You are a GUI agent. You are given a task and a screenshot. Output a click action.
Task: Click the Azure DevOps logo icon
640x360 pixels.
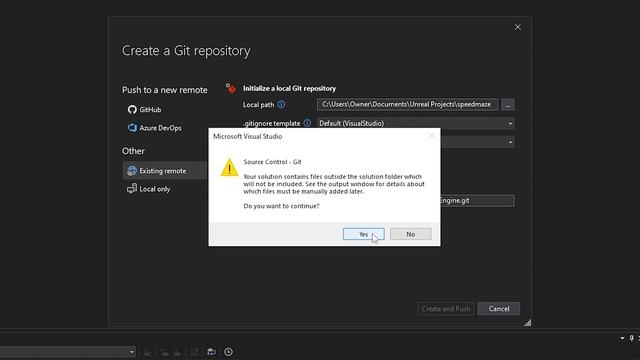[132, 128]
